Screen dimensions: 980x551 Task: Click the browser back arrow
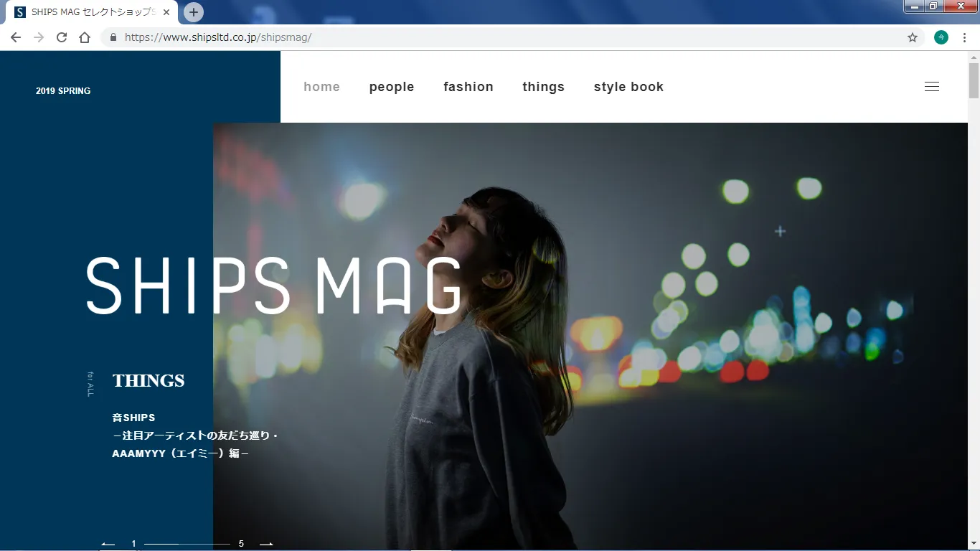(16, 37)
